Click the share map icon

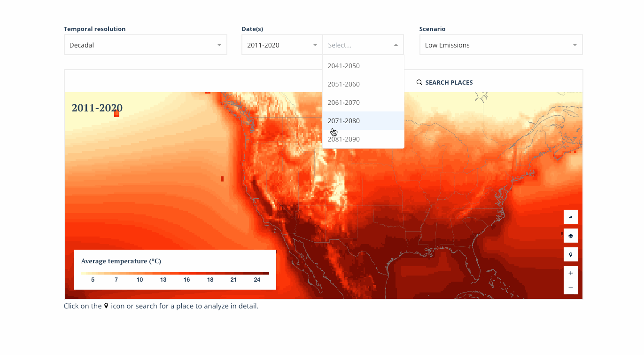(x=570, y=217)
